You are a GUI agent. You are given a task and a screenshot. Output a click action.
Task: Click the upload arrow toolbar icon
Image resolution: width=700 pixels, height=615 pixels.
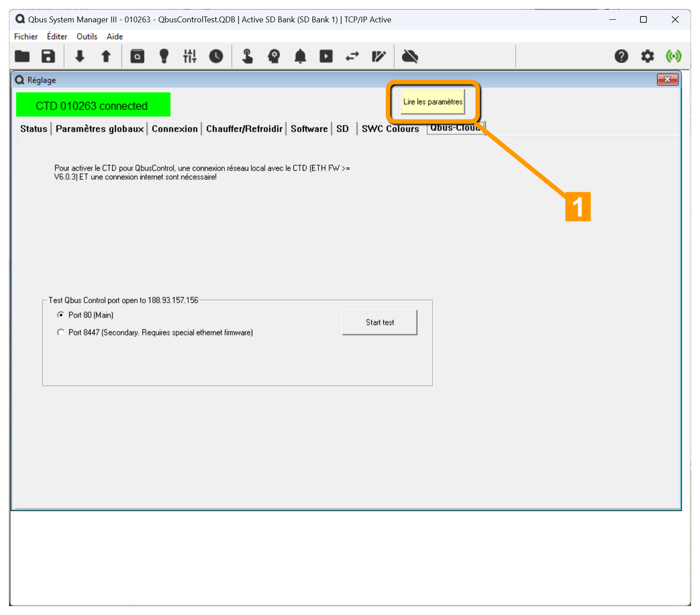[106, 56]
